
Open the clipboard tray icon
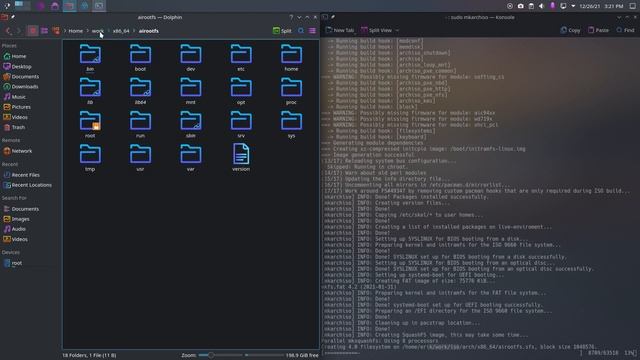click(531, 6)
